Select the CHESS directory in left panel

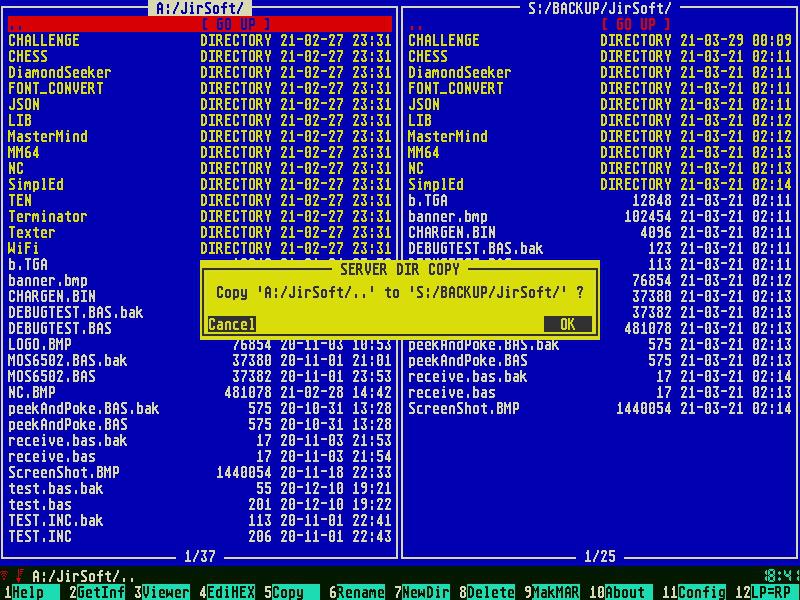(x=28, y=56)
